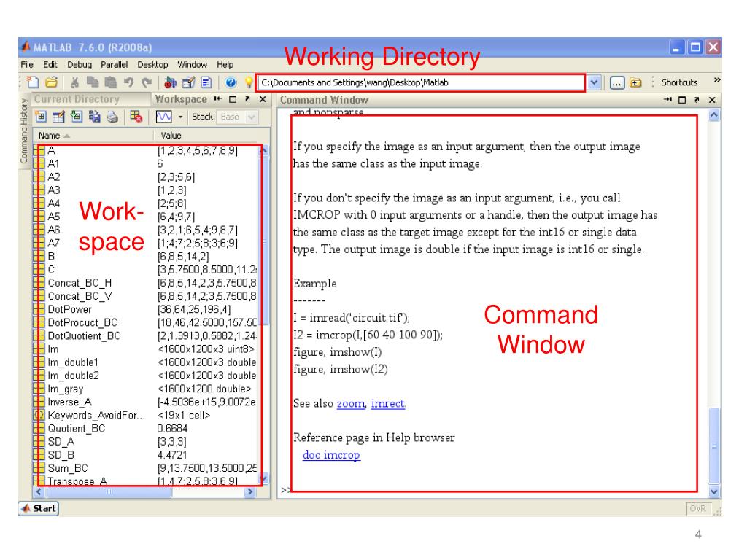Image resolution: width=747 pixels, height=560 pixels.
Task: Open current directory dropdown list
Action: [594, 82]
